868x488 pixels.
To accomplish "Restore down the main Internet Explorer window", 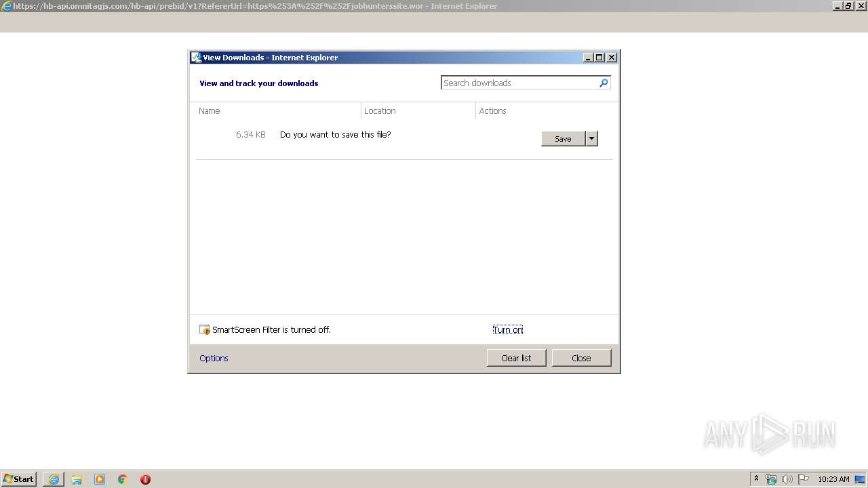I will coord(848,6).
